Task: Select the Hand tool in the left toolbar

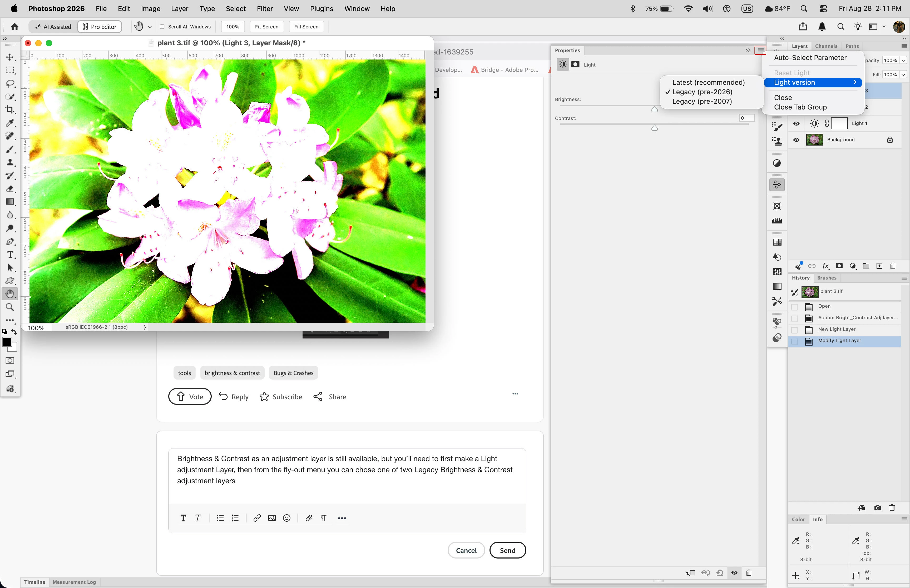Action: tap(10, 294)
